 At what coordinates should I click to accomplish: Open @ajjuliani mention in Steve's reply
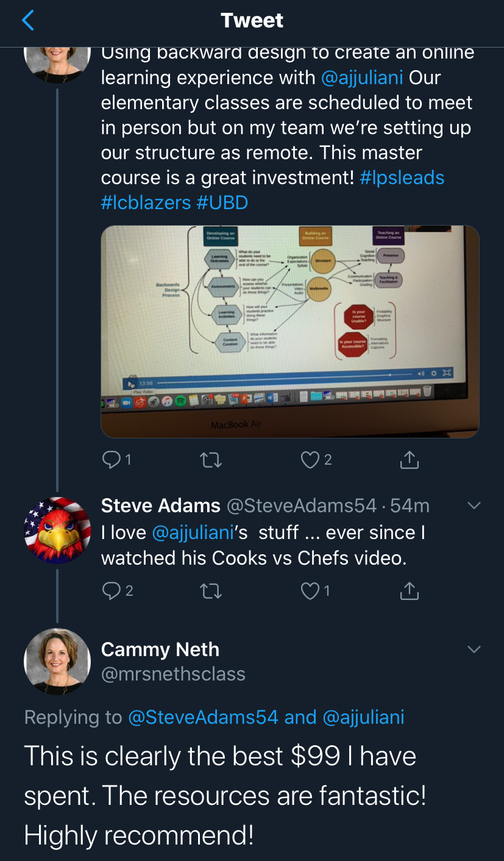point(192,532)
